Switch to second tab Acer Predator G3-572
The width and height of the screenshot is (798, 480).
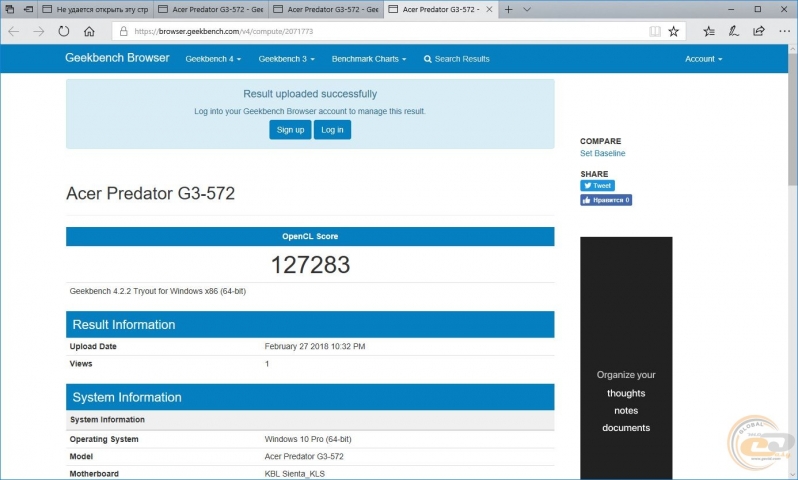pos(211,9)
